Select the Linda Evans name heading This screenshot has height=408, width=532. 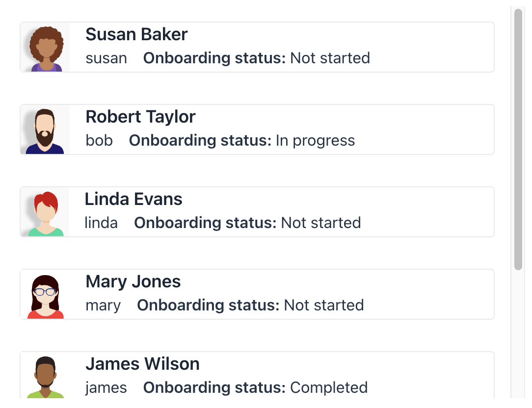click(133, 200)
